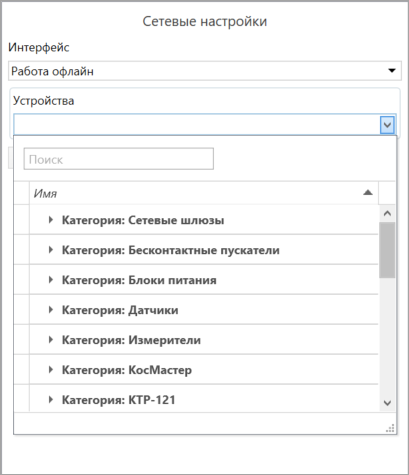Select Категория: Сетевые шлюзы row
409x475 pixels.
(204, 220)
